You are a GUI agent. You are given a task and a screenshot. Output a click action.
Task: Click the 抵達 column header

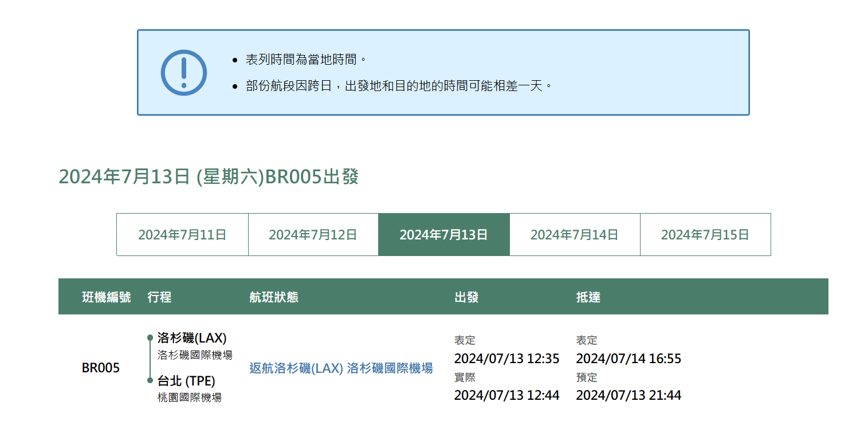pos(588,297)
